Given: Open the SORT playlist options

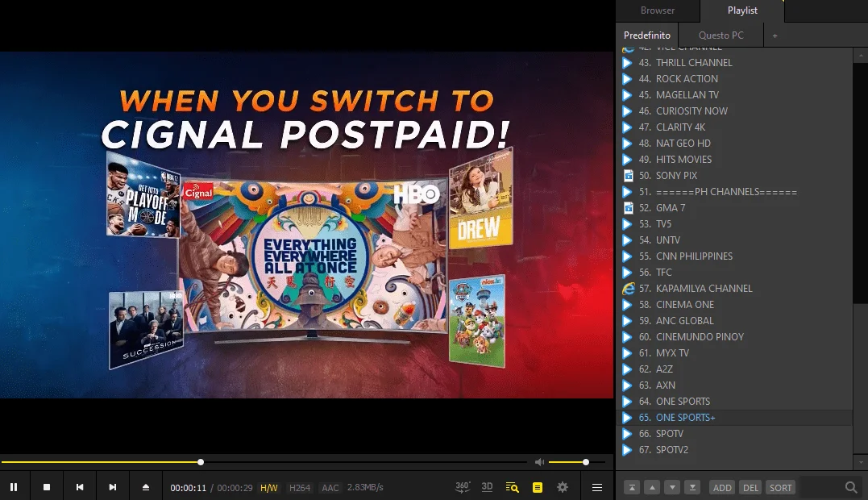Looking at the screenshot, I should [780, 487].
